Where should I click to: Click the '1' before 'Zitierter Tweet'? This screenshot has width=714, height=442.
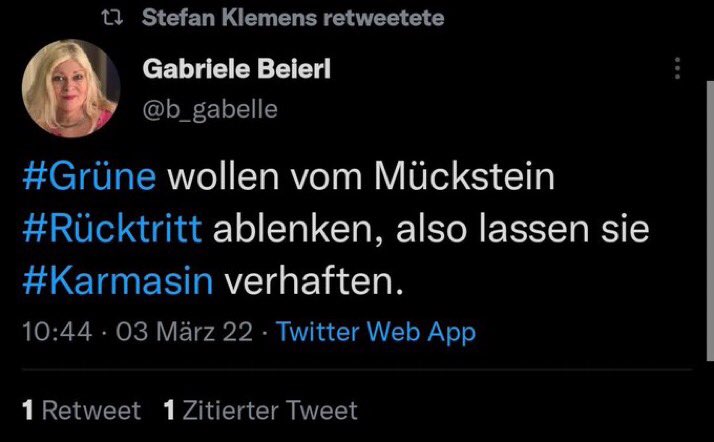tap(168, 410)
